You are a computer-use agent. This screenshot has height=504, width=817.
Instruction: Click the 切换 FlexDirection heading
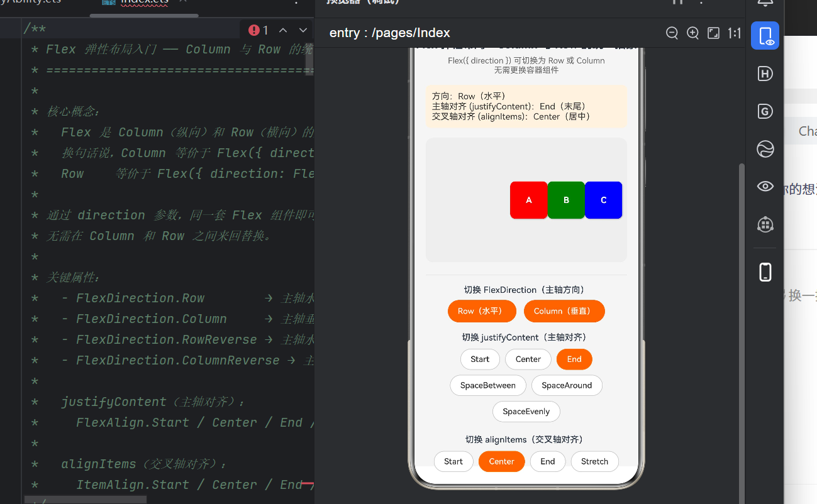click(526, 290)
